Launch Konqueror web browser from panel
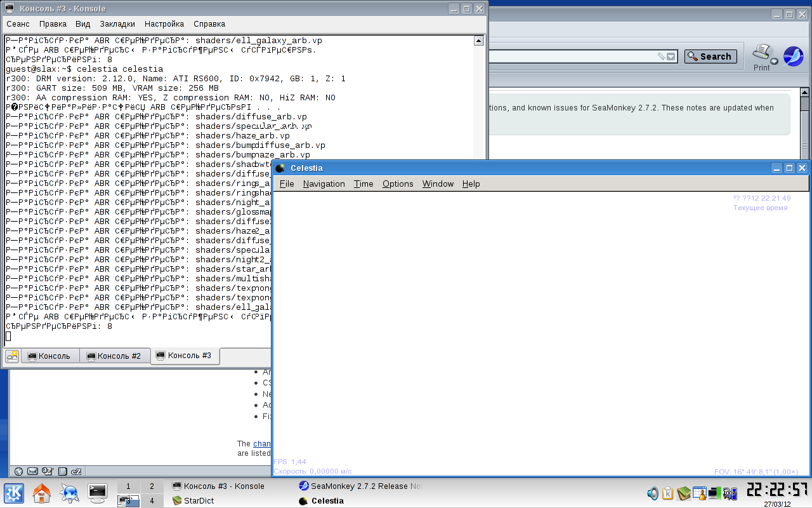 pos(69,493)
